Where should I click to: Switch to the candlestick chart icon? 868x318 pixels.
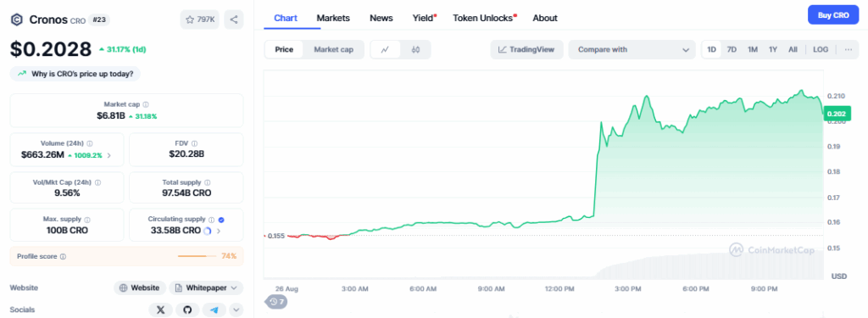coord(415,49)
